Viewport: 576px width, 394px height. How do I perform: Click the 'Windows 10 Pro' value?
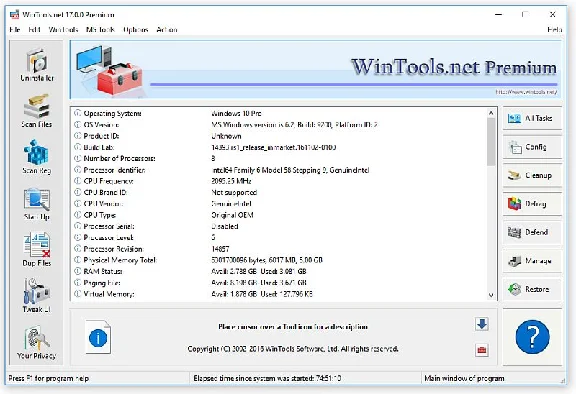tap(237, 113)
